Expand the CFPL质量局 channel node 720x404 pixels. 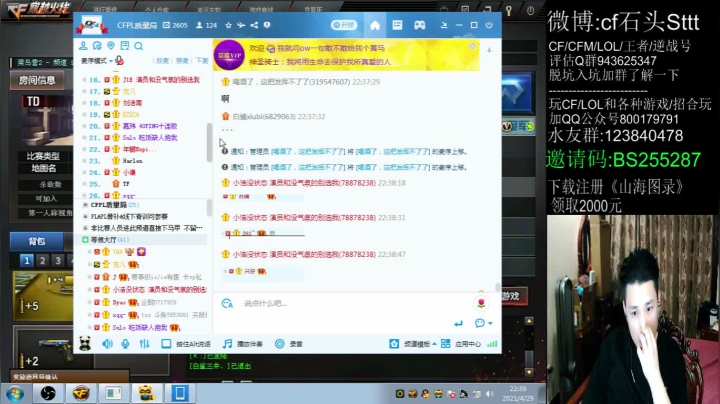[x=85, y=205]
